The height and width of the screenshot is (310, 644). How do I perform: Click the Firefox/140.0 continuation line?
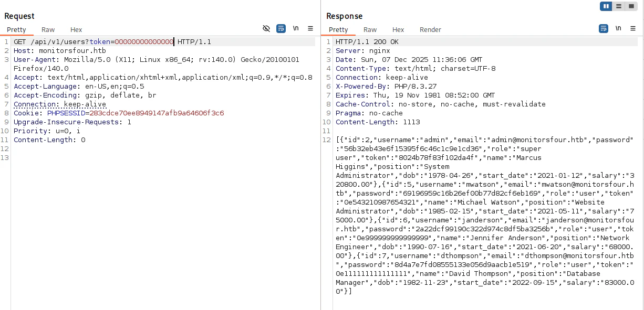pyautogui.click(x=41, y=68)
